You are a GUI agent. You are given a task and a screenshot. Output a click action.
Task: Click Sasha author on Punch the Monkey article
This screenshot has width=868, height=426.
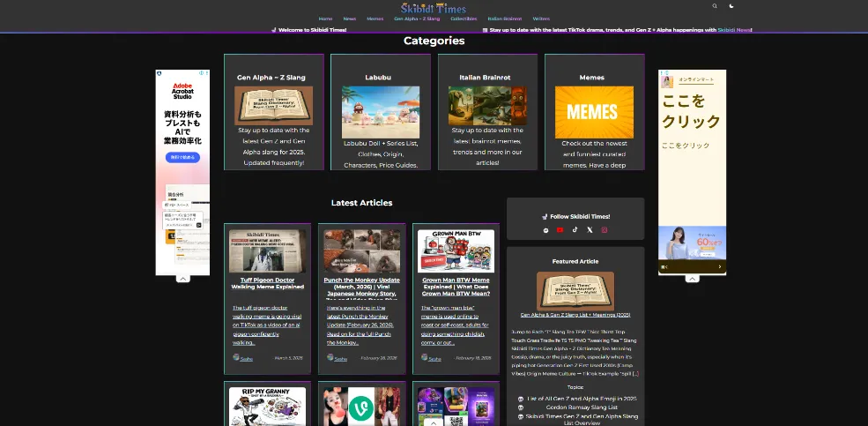point(340,359)
